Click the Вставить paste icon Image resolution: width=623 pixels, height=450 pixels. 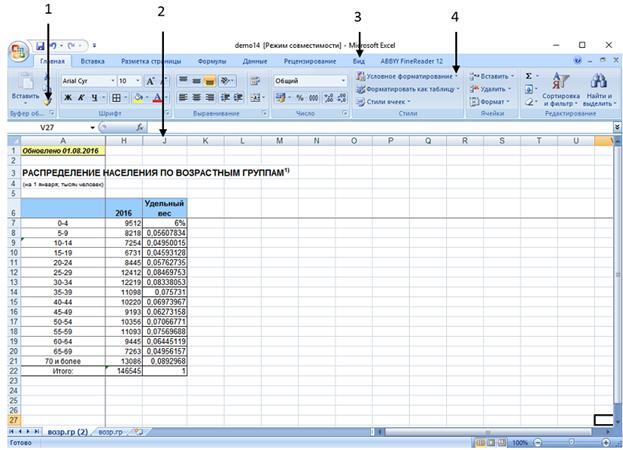pyautogui.click(x=25, y=82)
